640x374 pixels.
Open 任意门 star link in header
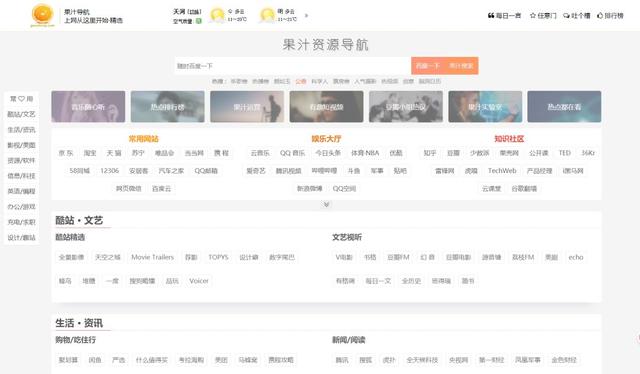[x=543, y=16]
